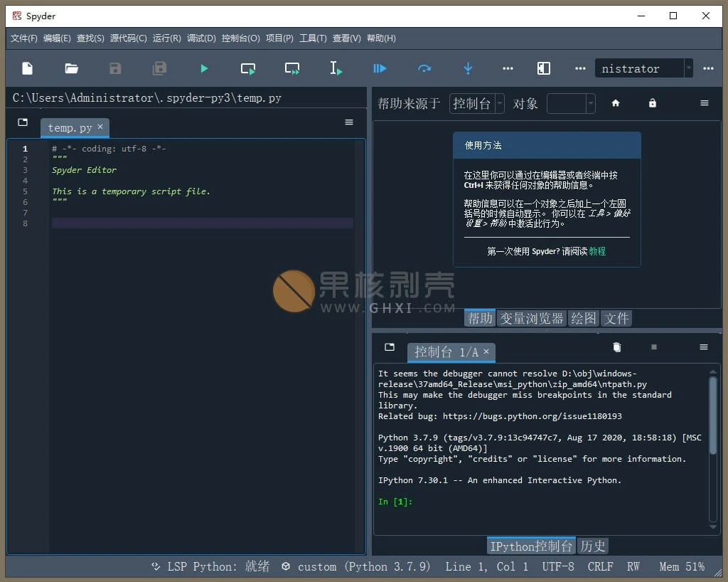Run cell and advance to next

pos(292,69)
